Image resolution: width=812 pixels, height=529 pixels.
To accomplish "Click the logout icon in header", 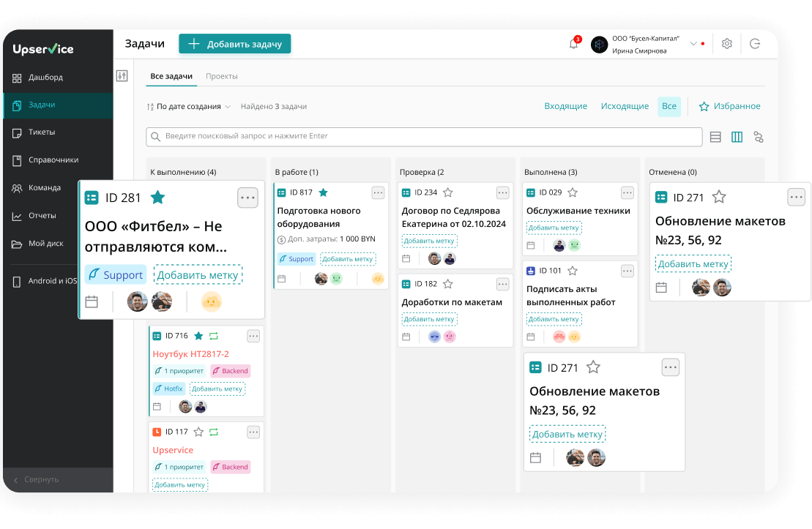I will click(755, 44).
